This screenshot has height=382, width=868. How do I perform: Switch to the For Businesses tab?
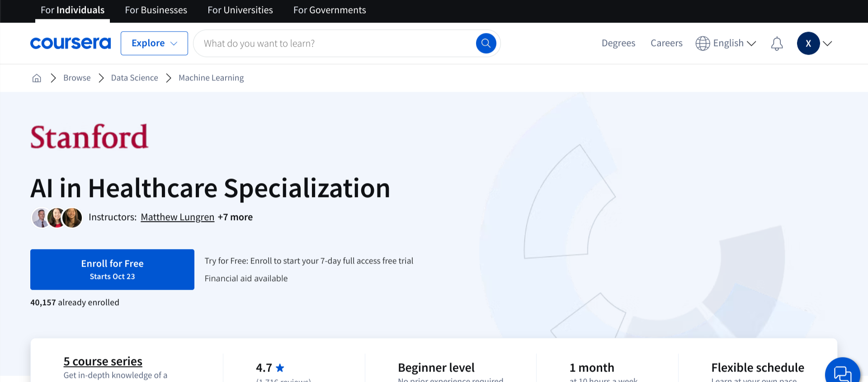click(x=156, y=10)
